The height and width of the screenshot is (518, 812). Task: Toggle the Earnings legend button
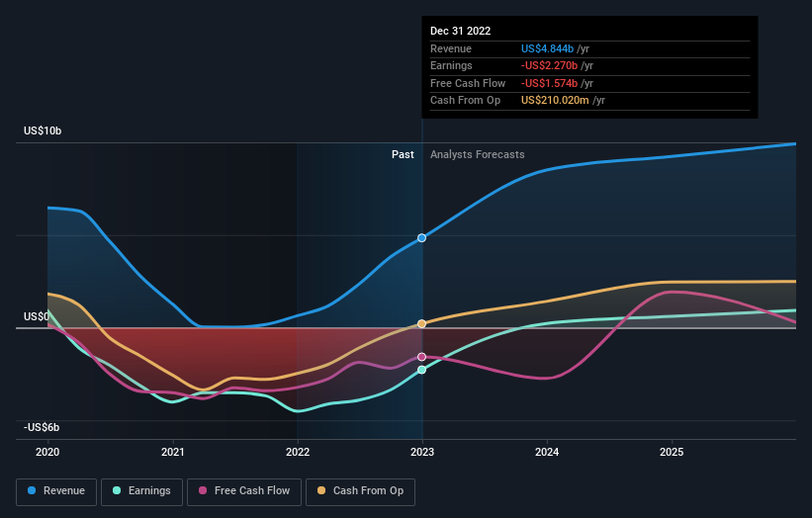pyautogui.click(x=141, y=491)
